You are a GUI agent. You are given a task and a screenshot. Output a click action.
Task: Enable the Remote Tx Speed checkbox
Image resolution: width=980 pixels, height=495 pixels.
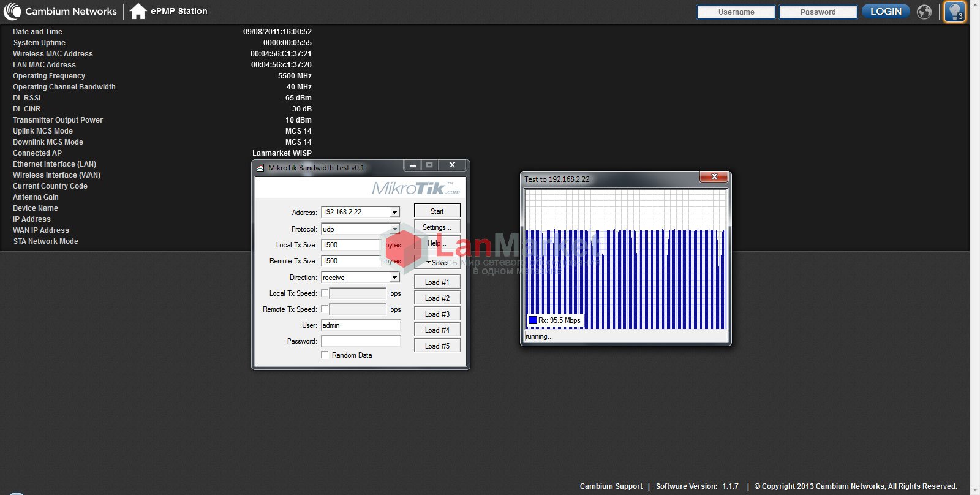pos(325,309)
